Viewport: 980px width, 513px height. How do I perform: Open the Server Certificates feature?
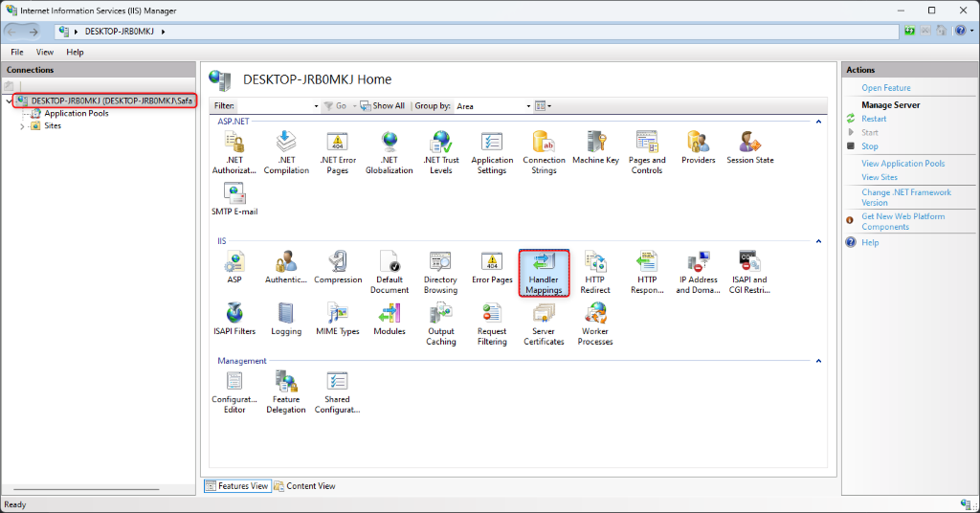pos(544,324)
